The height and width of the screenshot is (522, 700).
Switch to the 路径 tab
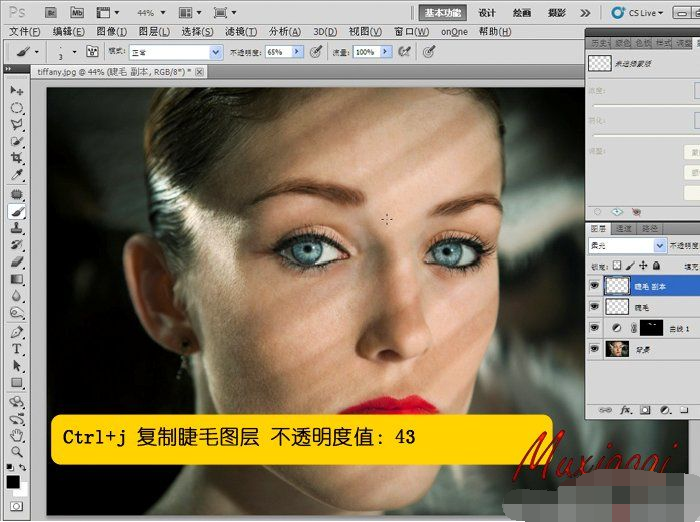(x=650, y=229)
